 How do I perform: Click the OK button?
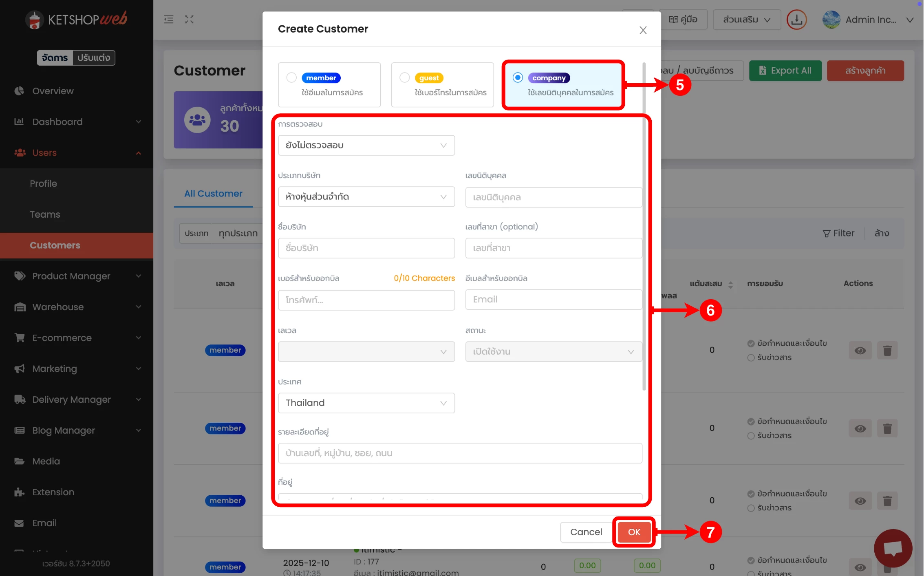[x=634, y=532]
